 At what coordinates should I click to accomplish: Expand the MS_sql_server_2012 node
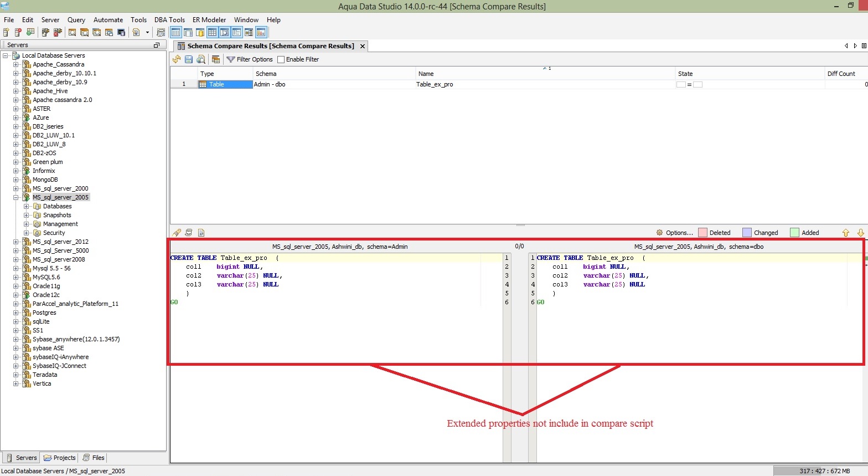tap(15, 242)
